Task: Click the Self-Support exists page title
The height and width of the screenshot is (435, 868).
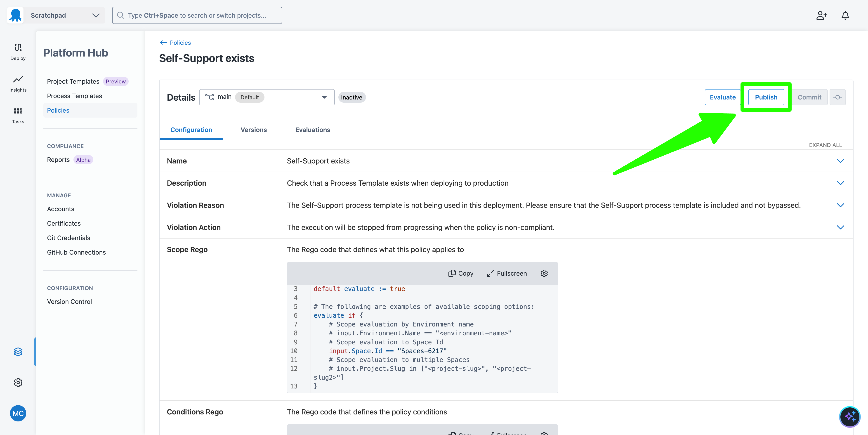Action: click(x=207, y=58)
